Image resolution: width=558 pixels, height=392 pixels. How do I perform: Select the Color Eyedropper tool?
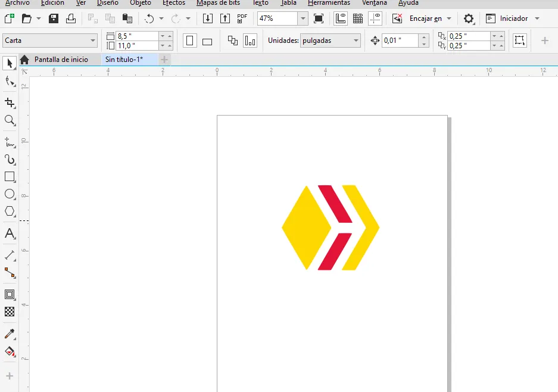(10, 334)
